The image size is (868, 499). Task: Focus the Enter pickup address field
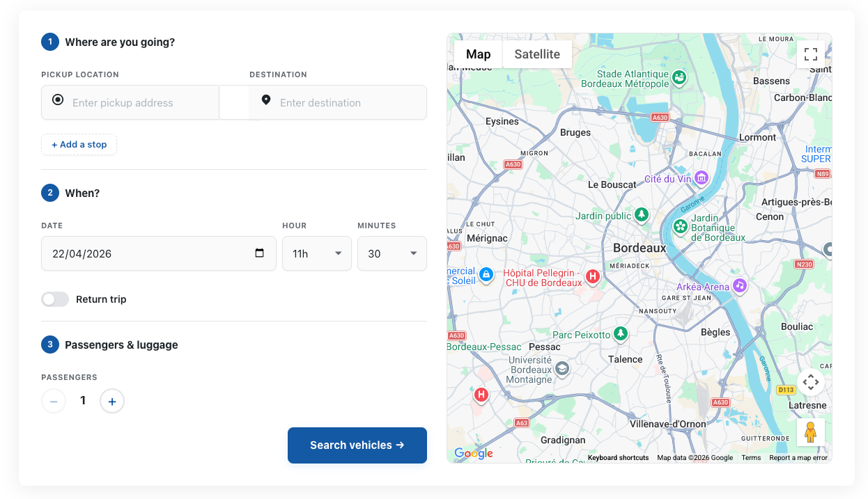tap(130, 102)
